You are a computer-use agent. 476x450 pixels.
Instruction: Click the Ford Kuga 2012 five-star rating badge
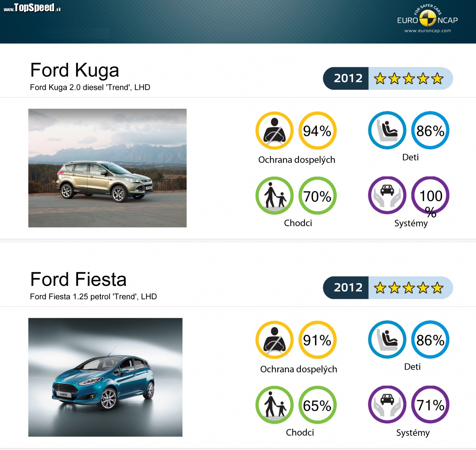[x=388, y=78]
